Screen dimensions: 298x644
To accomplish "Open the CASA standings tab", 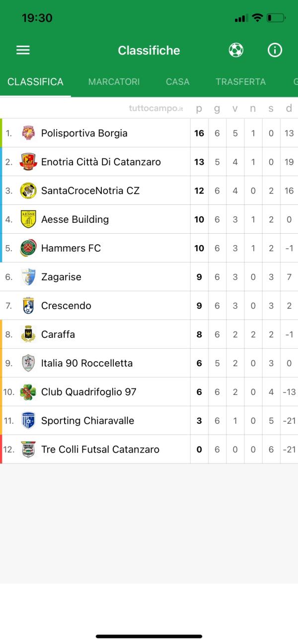I will click(x=177, y=81).
